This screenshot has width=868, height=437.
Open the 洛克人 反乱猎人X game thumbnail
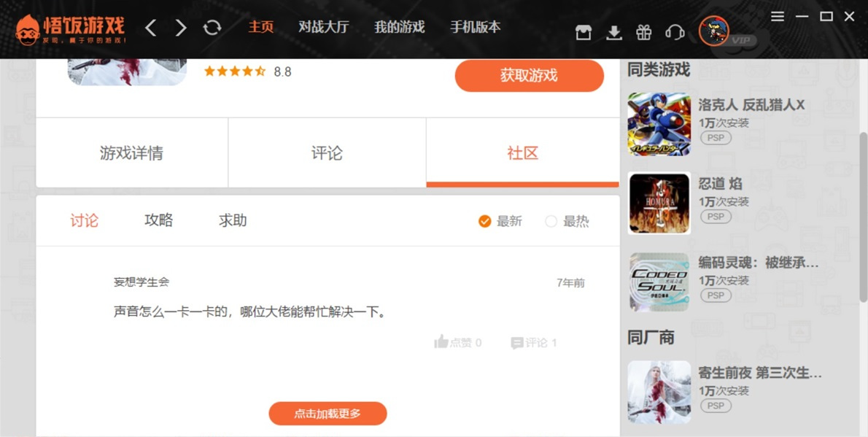(659, 124)
